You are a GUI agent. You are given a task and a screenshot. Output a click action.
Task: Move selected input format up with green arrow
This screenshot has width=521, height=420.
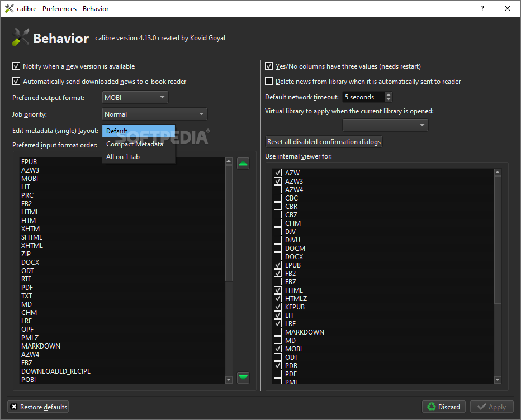[x=243, y=163]
